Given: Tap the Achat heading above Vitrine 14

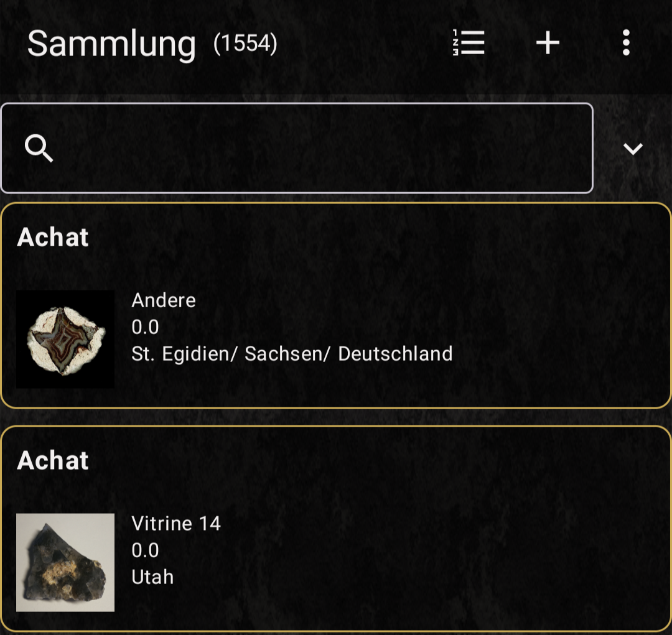Looking at the screenshot, I should click(53, 460).
